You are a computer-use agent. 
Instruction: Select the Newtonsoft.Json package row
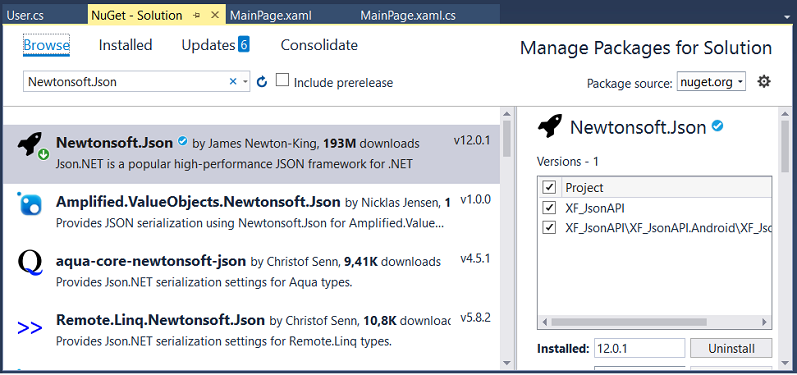252,154
